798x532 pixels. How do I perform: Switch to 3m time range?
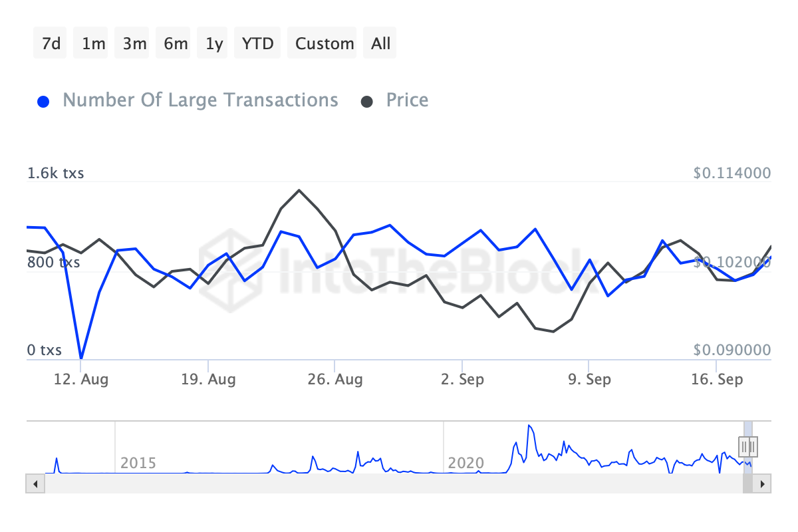tap(134, 43)
